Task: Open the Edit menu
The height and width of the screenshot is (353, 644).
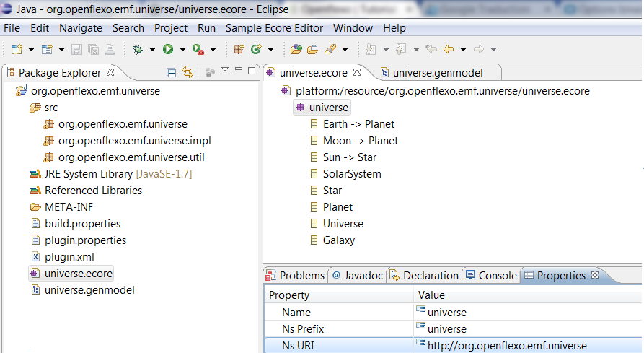Action: (40, 28)
